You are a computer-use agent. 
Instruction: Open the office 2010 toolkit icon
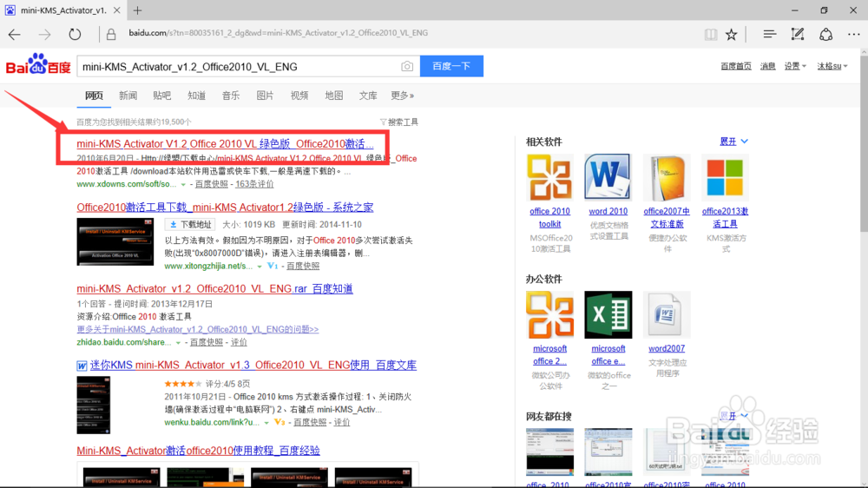tap(549, 177)
